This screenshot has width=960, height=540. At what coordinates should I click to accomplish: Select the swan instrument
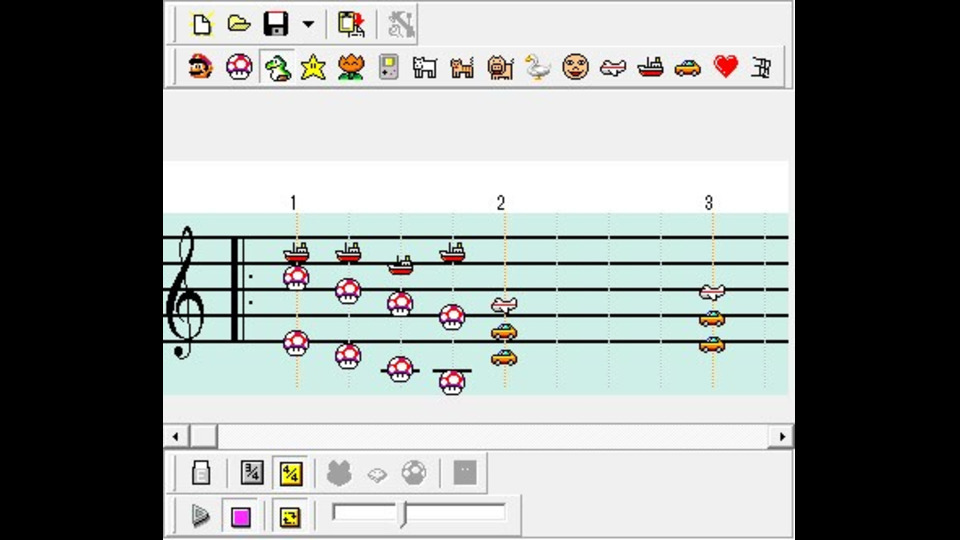(538, 67)
